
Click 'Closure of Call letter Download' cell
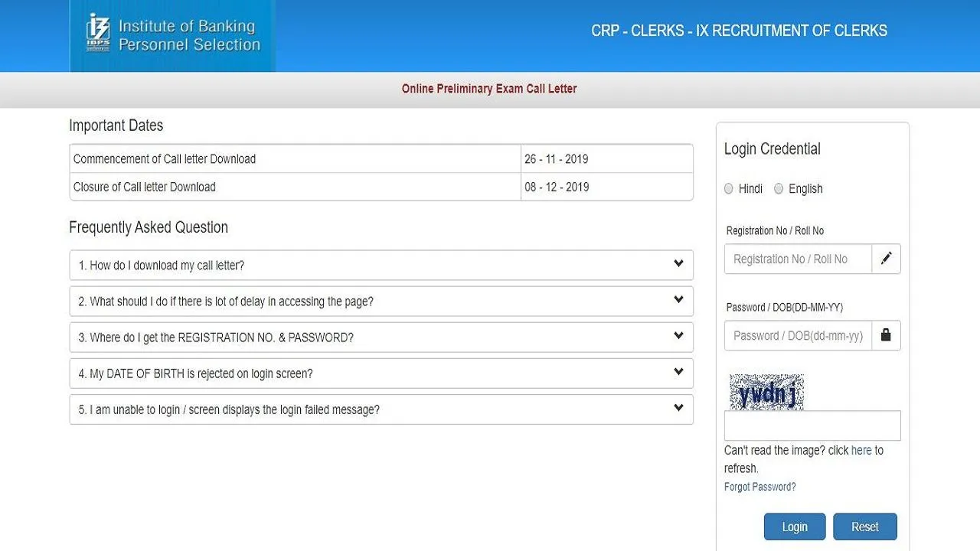(x=295, y=187)
